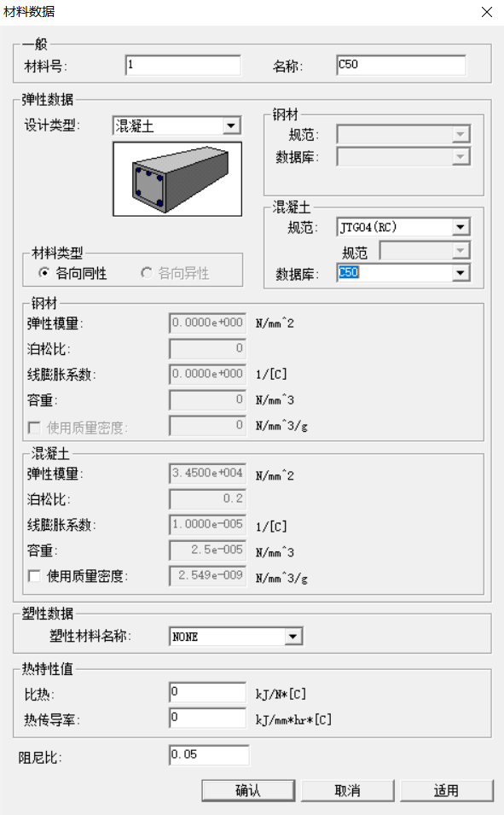The image size is (504, 815).
Task: Click the concrete 容重 value field
Action: (208, 550)
